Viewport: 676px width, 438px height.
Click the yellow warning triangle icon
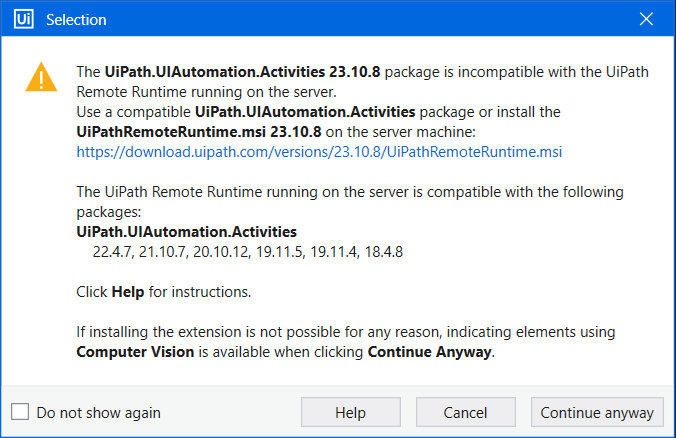click(41, 78)
